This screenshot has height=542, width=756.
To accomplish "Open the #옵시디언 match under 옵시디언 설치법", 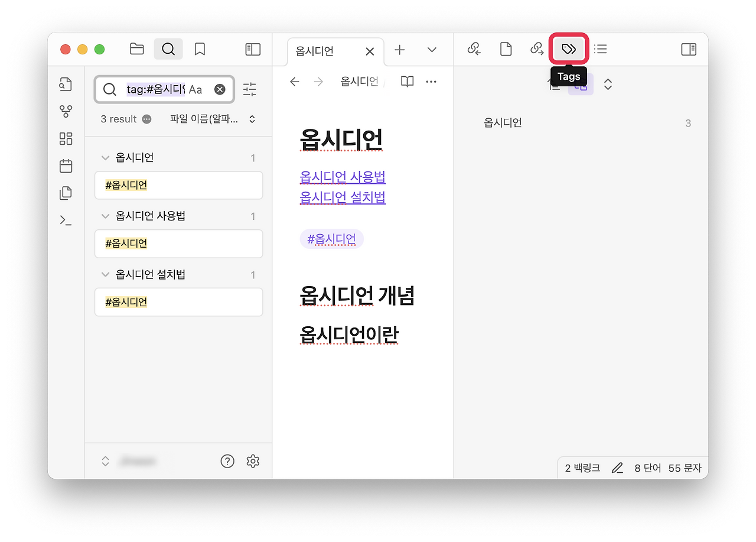I will point(178,302).
